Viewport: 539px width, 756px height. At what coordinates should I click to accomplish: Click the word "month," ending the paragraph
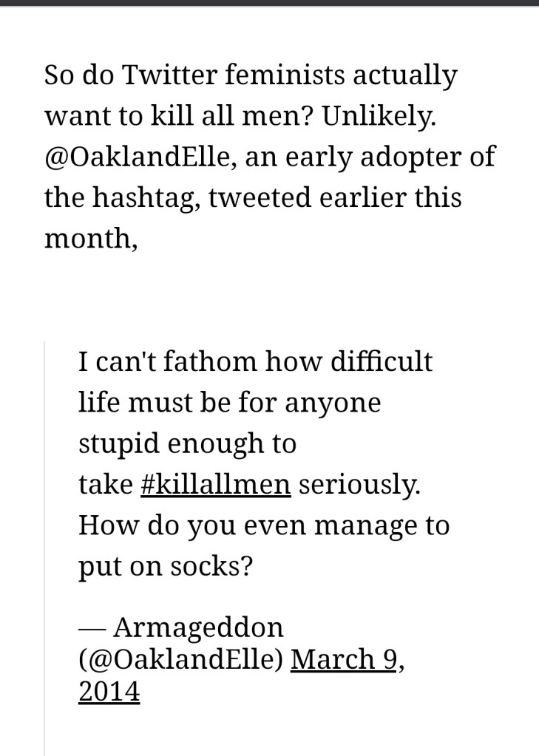(x=90, y=240)
